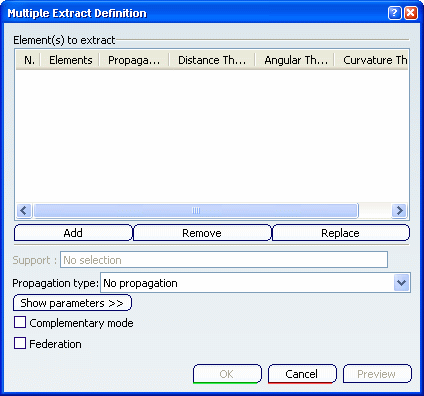Expand Show parameters section
The image size is (424, 396).
click(72, 303)
